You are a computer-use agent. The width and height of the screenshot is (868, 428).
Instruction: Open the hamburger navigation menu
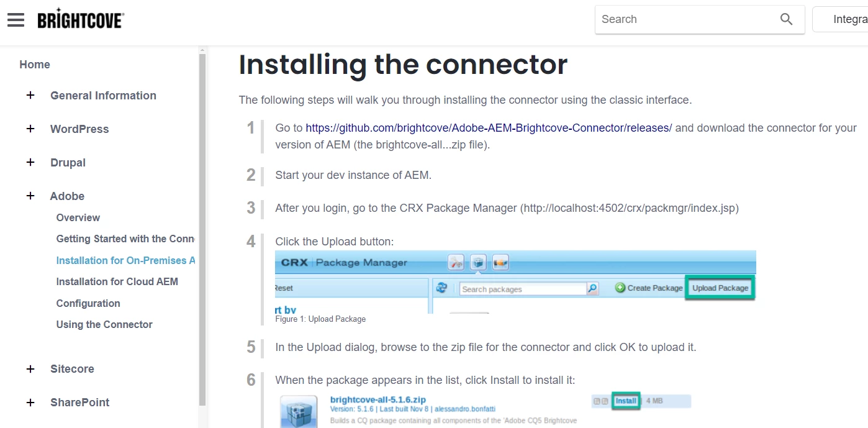pos(16,20)
